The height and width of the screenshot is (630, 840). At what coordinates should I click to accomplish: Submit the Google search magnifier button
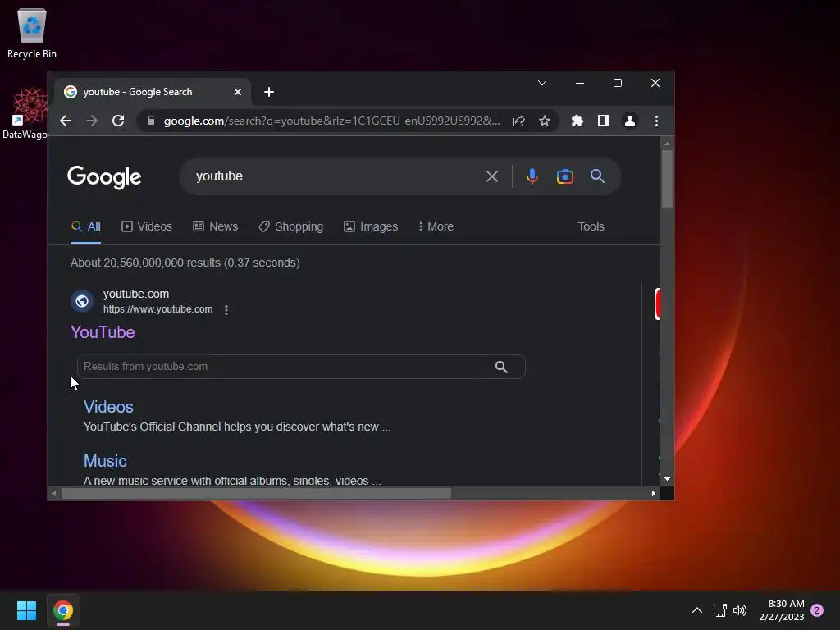point(597,176)
